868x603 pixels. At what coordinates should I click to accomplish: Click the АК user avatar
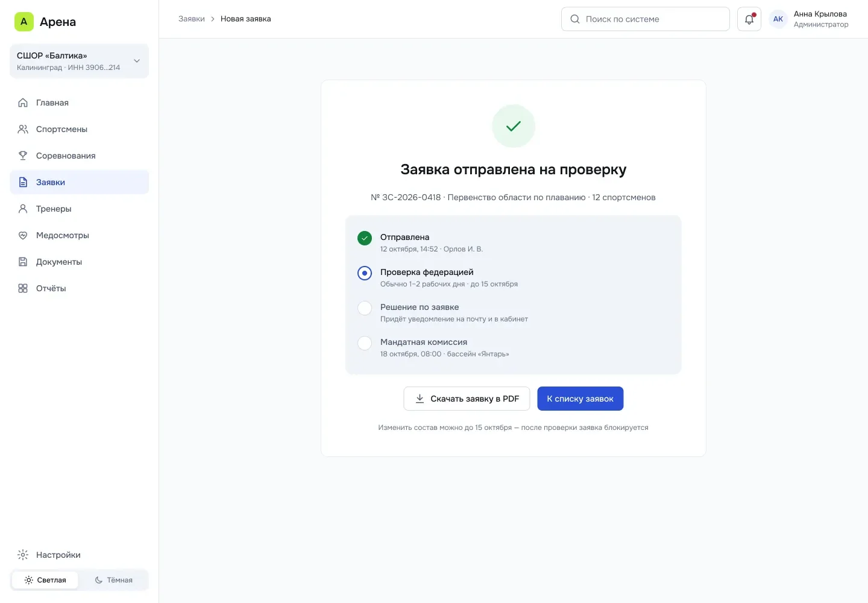click(x=778, y=19)
